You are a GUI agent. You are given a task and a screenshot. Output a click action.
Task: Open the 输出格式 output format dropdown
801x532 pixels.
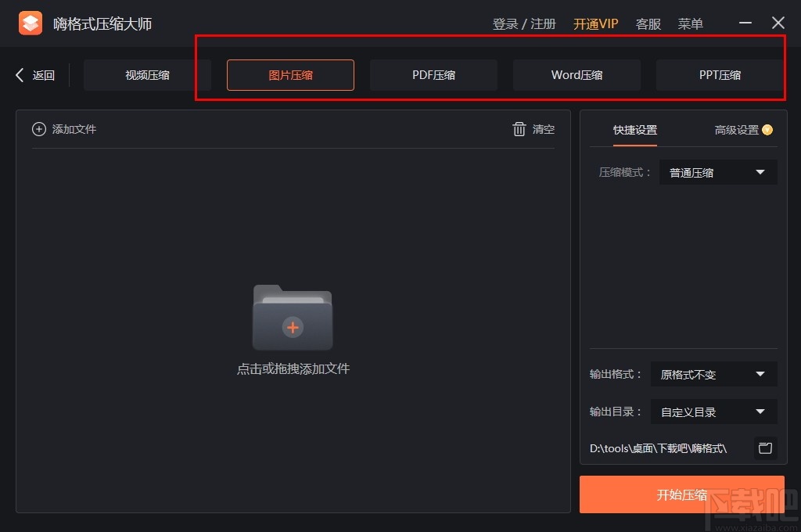[x=713, y=374]
